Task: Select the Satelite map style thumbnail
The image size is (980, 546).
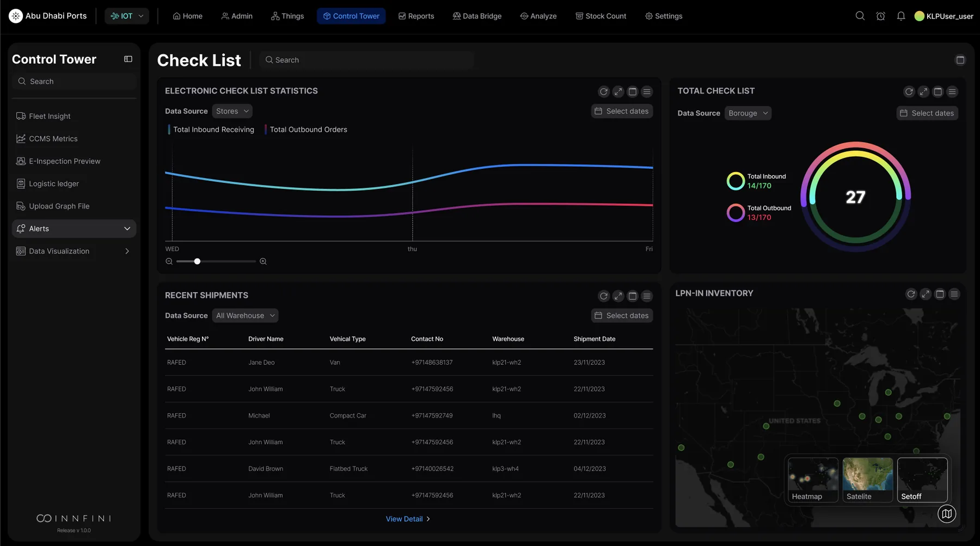Action: pos(868,480)
